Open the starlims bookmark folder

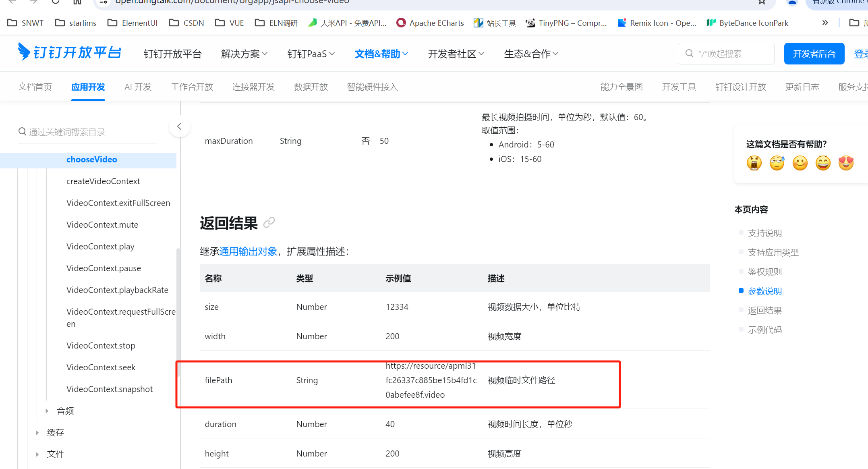click(76, 23)
